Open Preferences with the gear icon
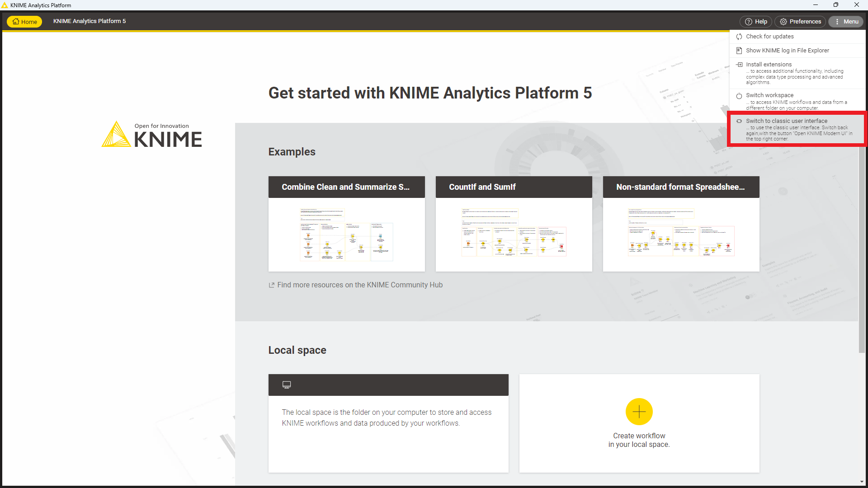868x488 pixels. coord(800,22)
